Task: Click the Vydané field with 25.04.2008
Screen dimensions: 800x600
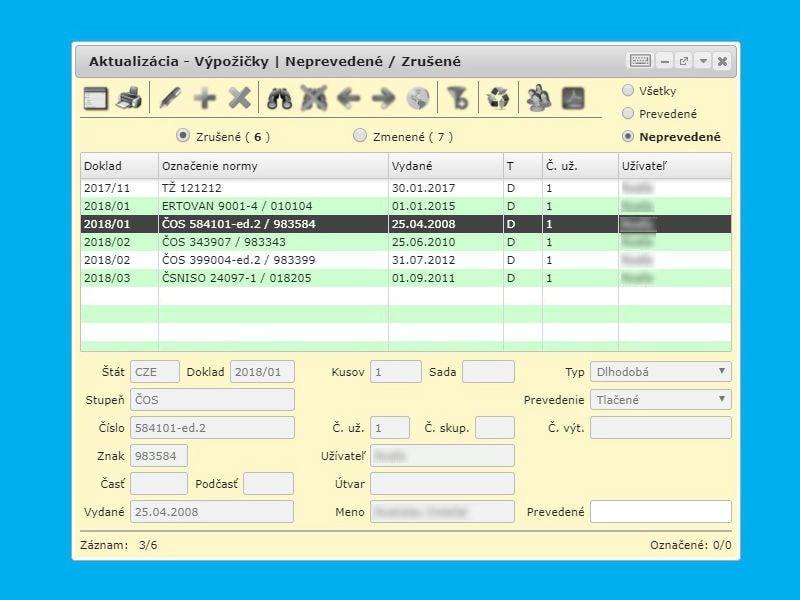Action: pos(212,512)
